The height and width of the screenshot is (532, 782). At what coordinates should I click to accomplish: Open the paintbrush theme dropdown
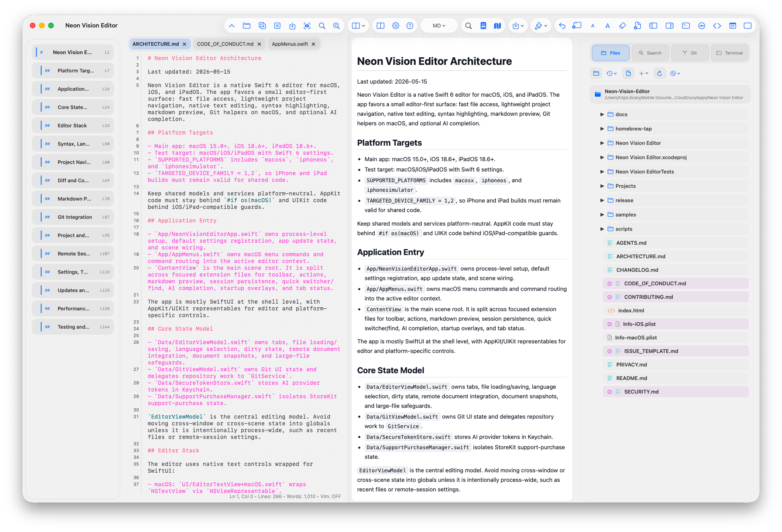(541, 26)
